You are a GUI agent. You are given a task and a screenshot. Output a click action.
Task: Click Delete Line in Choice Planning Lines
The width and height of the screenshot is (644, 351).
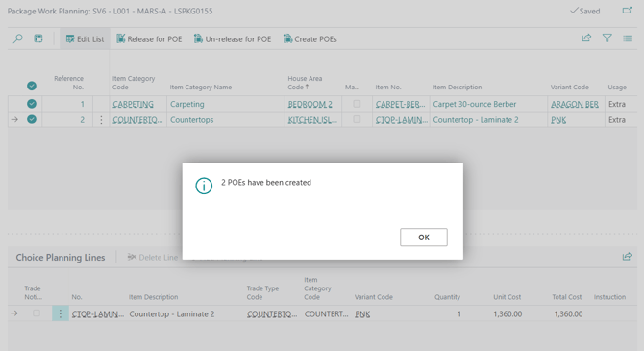coord(153,258)
